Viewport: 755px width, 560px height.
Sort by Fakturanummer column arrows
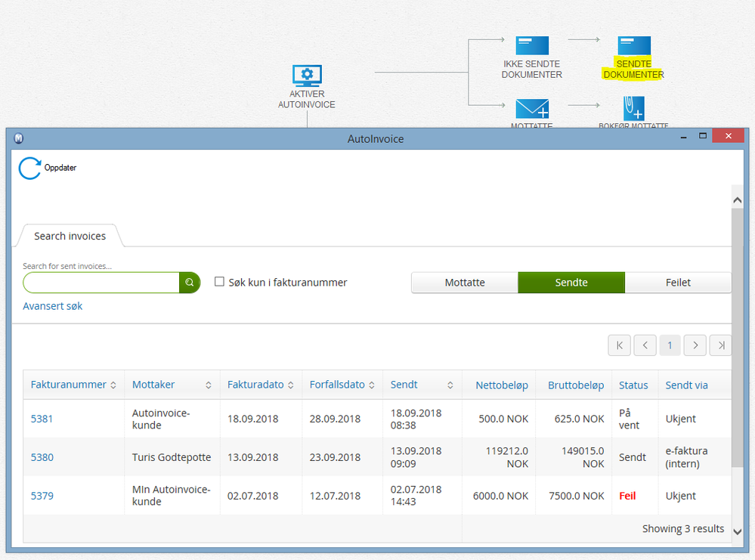coord(113,385)
